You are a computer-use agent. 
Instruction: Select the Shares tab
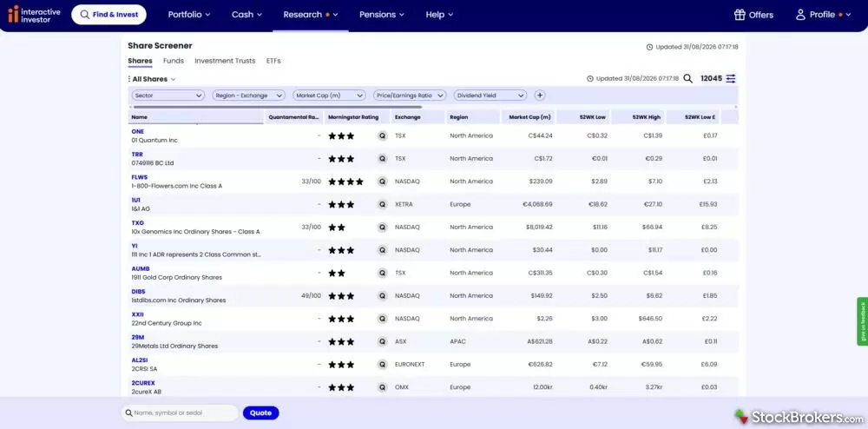point(140,61)
